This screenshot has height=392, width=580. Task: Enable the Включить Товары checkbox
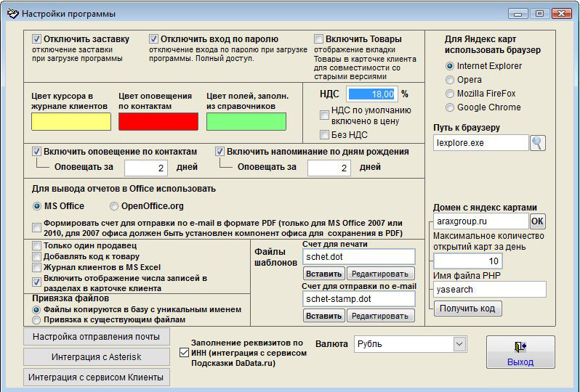[318, 38]
